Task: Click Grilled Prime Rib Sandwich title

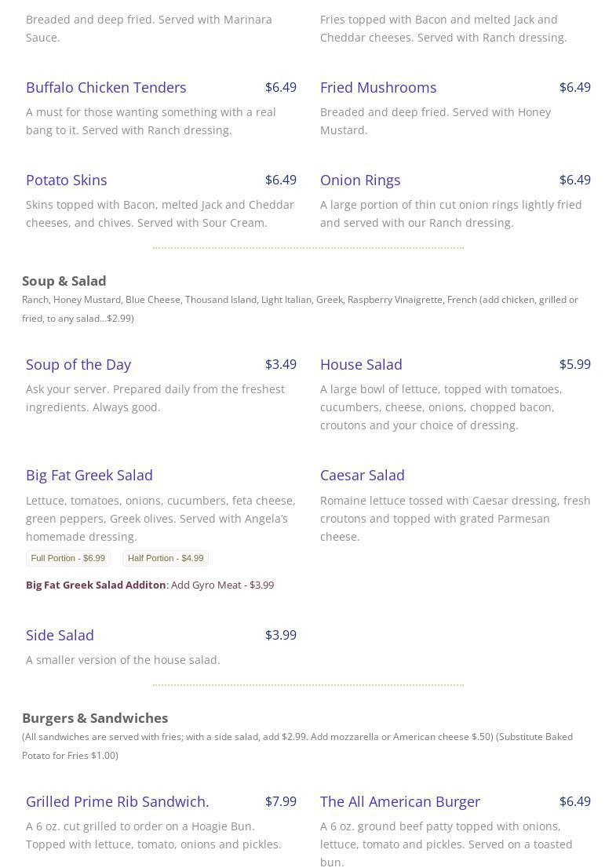Action: click(118, 801)
